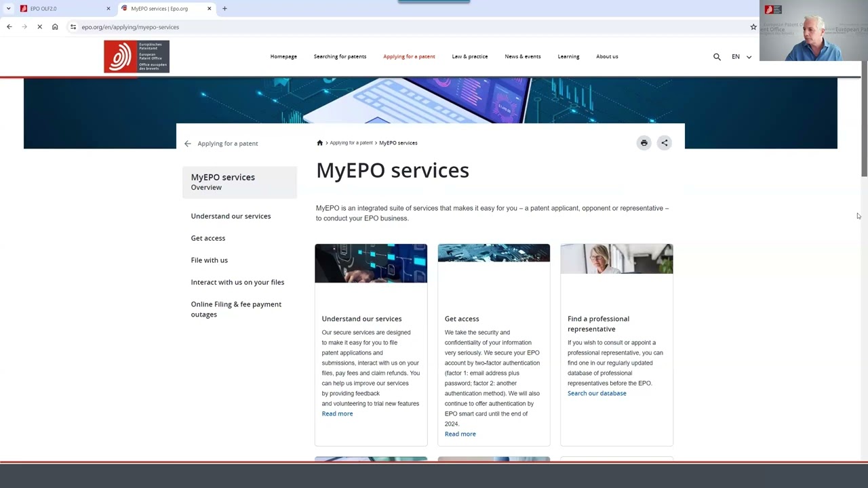
Task: Click the back arrow beside Applying for a patent
Action: [x=188, y=144]
